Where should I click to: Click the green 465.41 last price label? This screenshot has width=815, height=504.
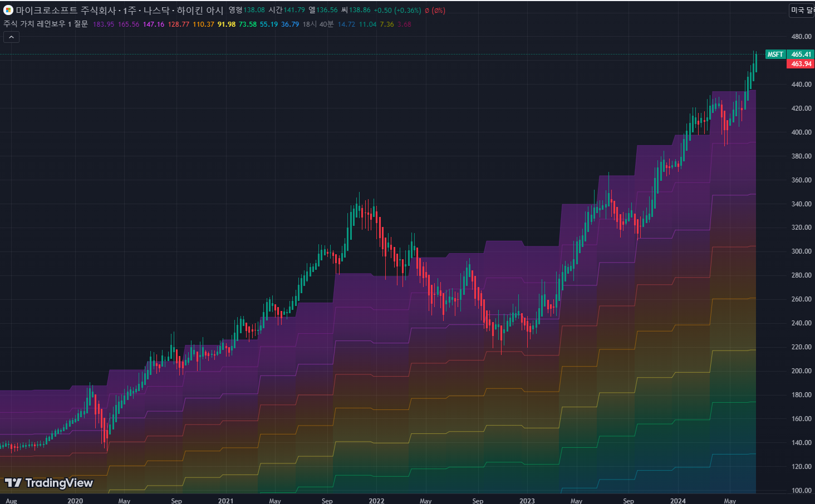(801, 55)
